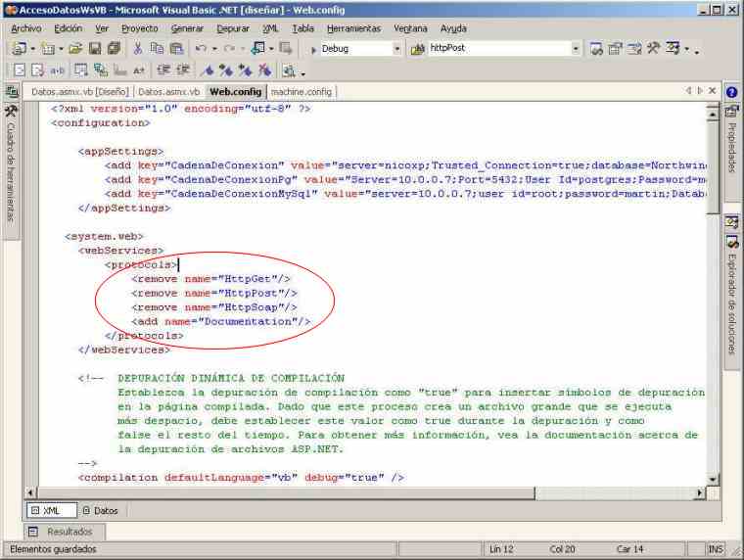Save Web.config with the floppy disk icon

(x=95, y=48)
